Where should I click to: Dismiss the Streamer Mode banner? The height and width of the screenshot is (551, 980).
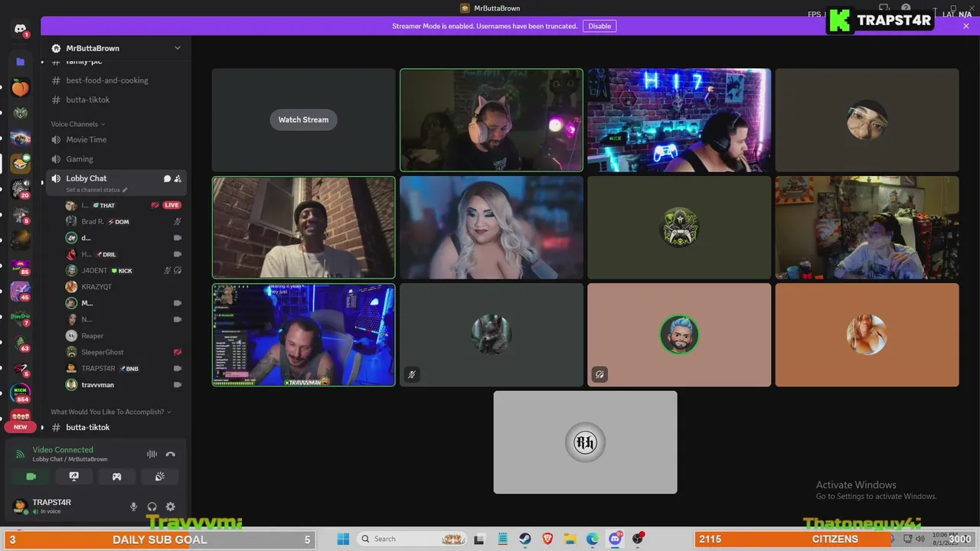[x=966, y=26]
